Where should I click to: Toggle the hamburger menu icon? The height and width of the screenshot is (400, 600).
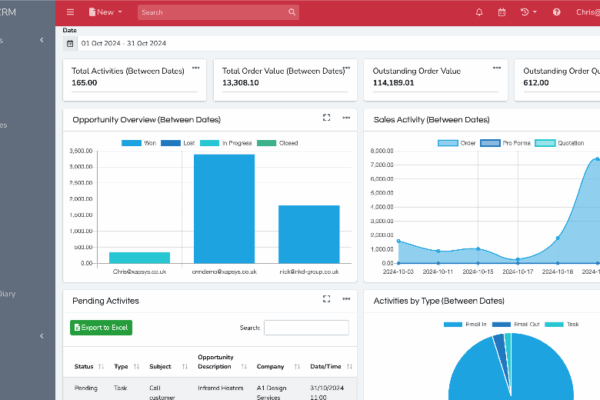(70, 12)
